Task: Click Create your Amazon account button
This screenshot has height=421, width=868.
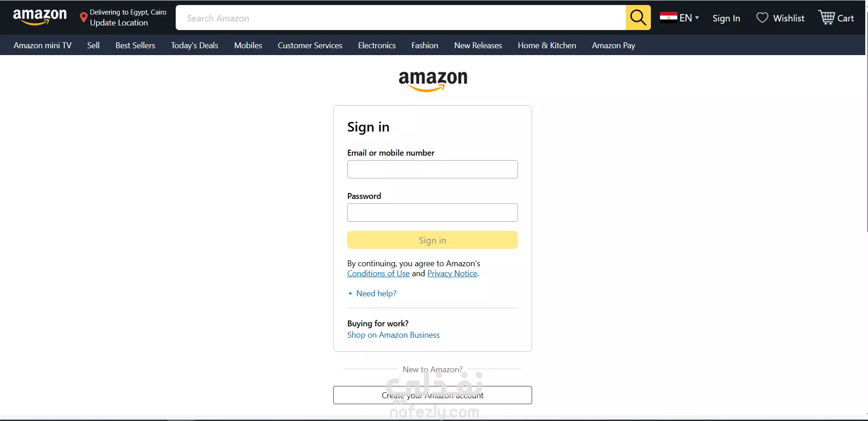Action: pos(432,395)
